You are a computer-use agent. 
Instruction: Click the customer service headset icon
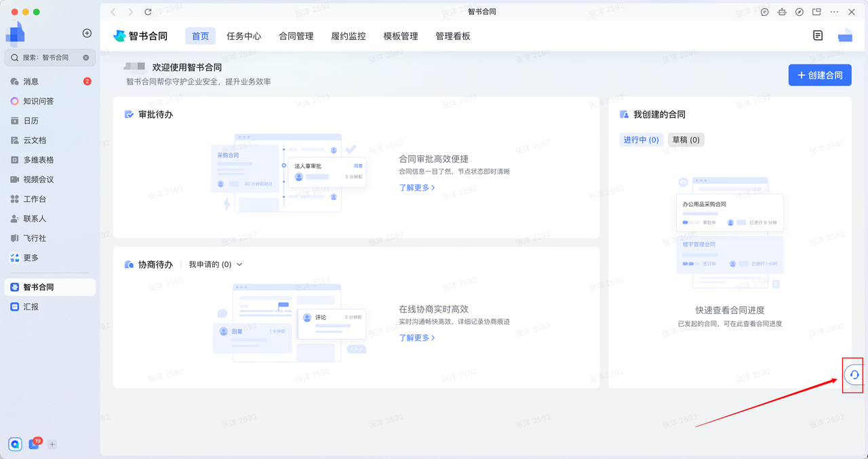[853, 375]
